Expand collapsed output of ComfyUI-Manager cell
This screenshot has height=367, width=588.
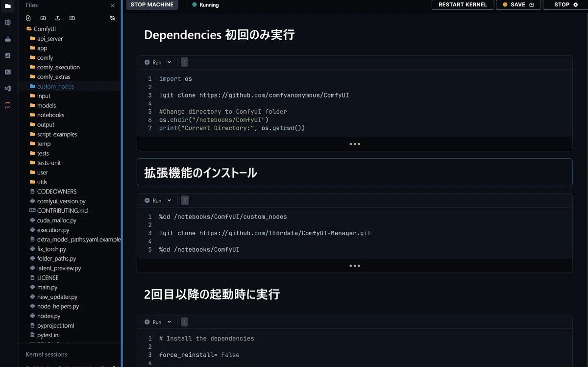355,266
